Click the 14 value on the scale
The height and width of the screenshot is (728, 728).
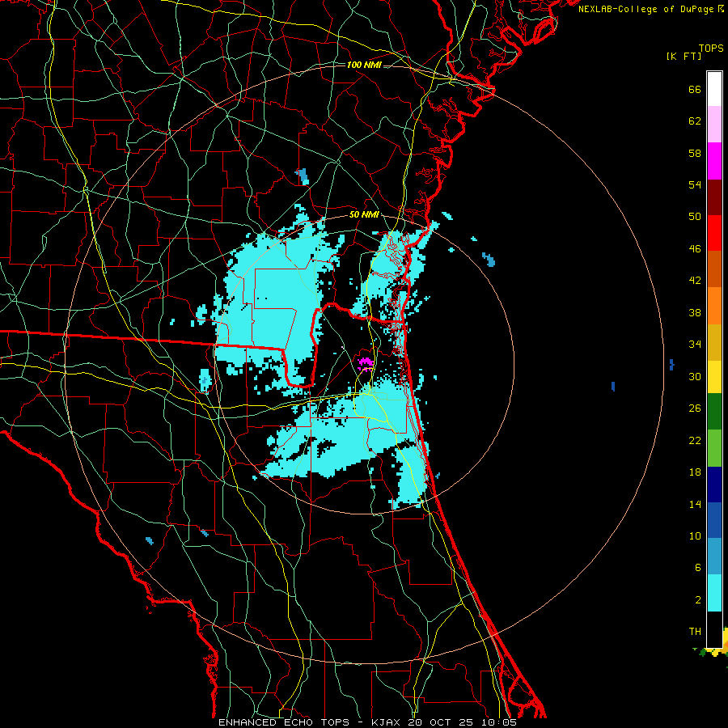695,504
